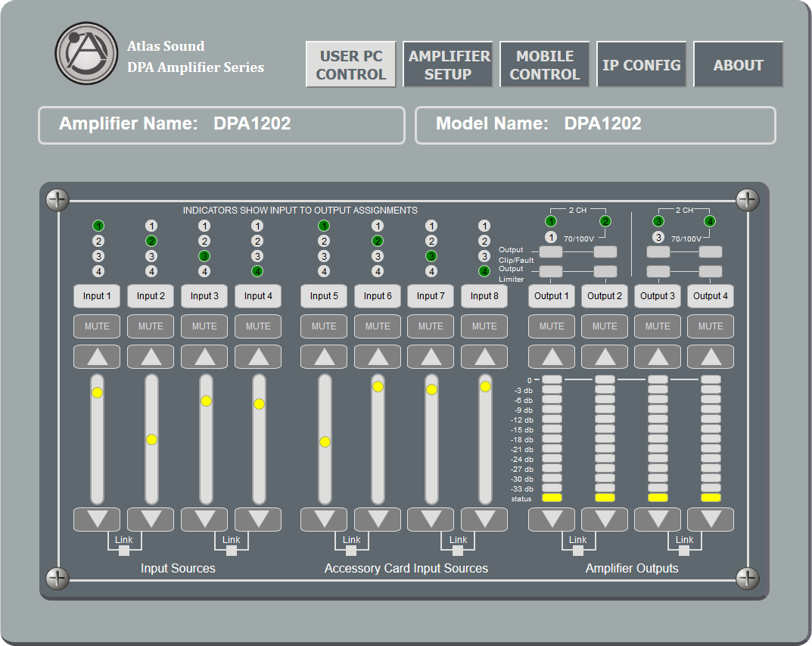The height and width of the screenshot is (646, 812).
Task: Mute Output 1
Action: coord(552,326)
